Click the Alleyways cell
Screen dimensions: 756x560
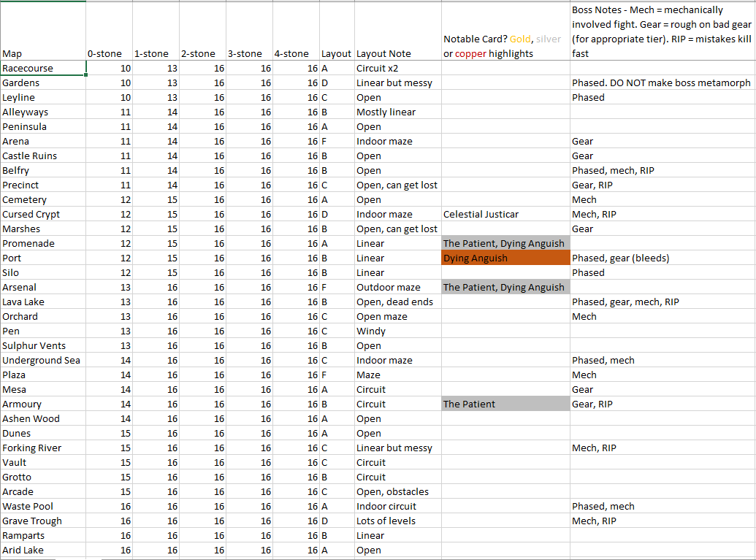coord(43,112)
